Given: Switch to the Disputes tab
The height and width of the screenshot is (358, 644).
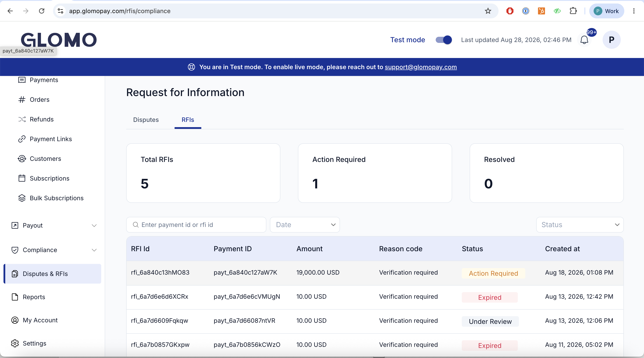Looking at the screenshot, I should 146,120.
